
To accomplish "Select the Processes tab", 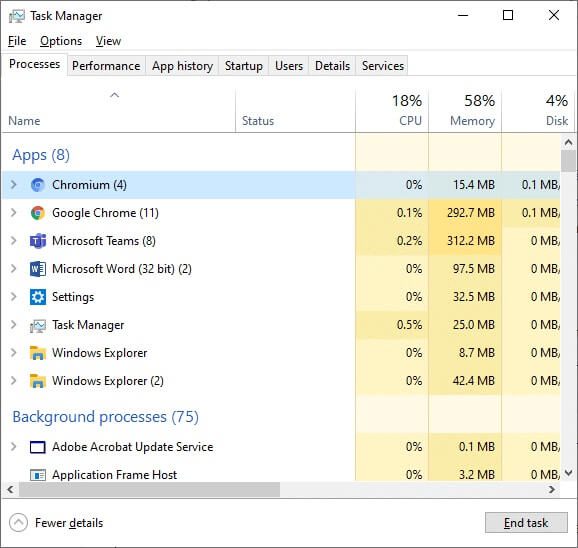I will point(34,64).
